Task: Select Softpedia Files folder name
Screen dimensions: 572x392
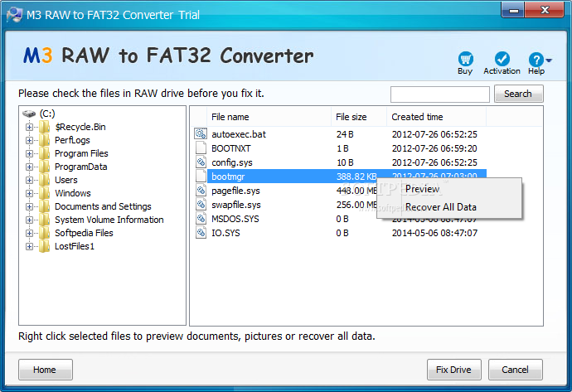Action: coord(84,233)
